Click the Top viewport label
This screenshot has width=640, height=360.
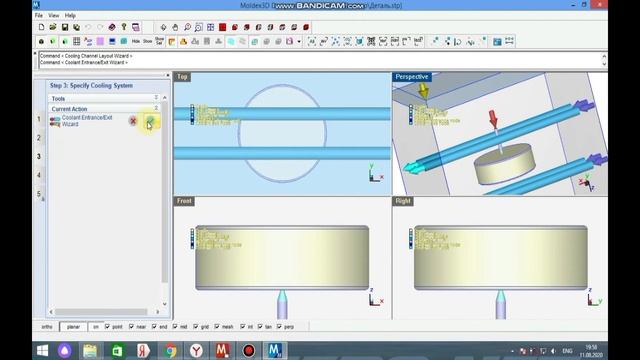(x=182, y=77)
